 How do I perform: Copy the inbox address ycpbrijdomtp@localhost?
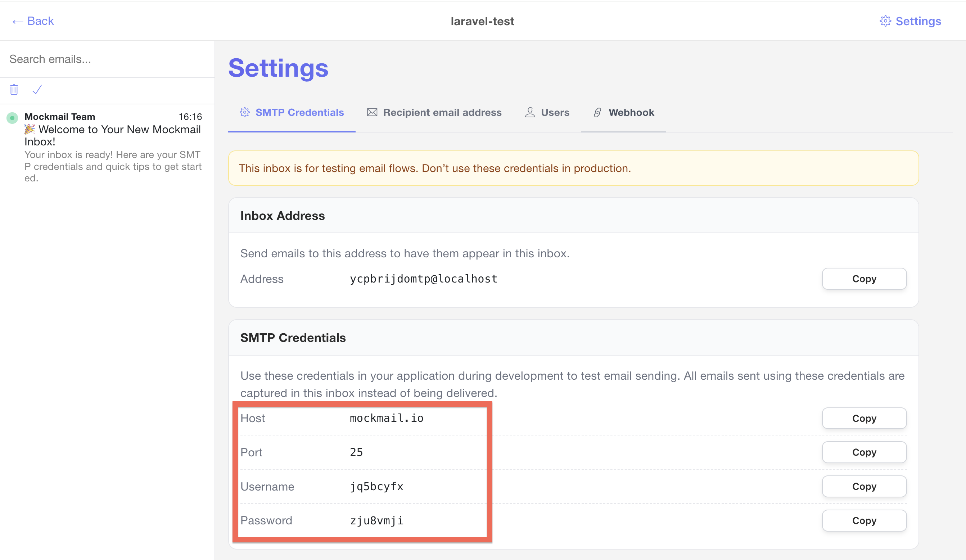click(x=864, y=279)
